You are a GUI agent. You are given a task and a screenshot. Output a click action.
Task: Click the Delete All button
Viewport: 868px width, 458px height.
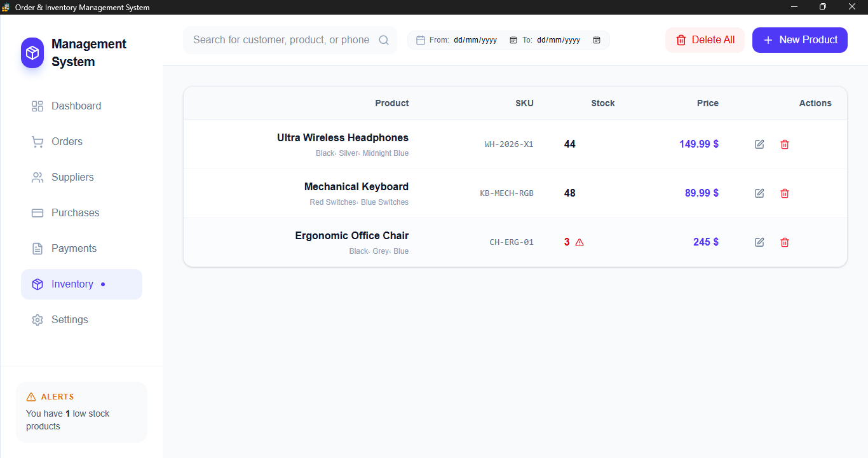[x=705, y=40]
